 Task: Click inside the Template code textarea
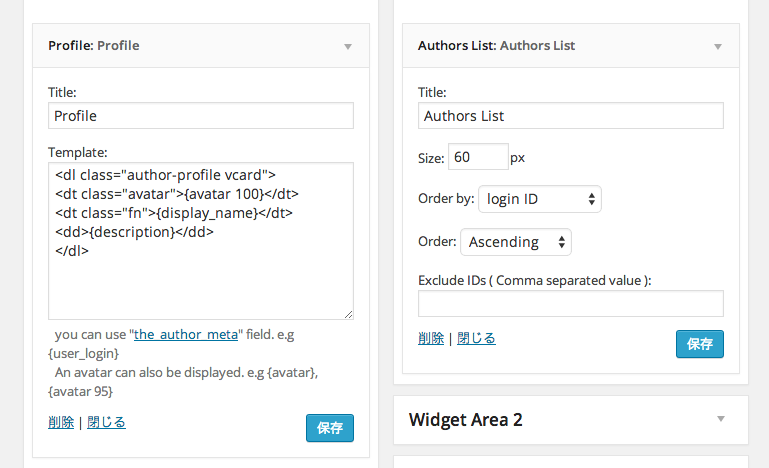[x=200, y=240]
